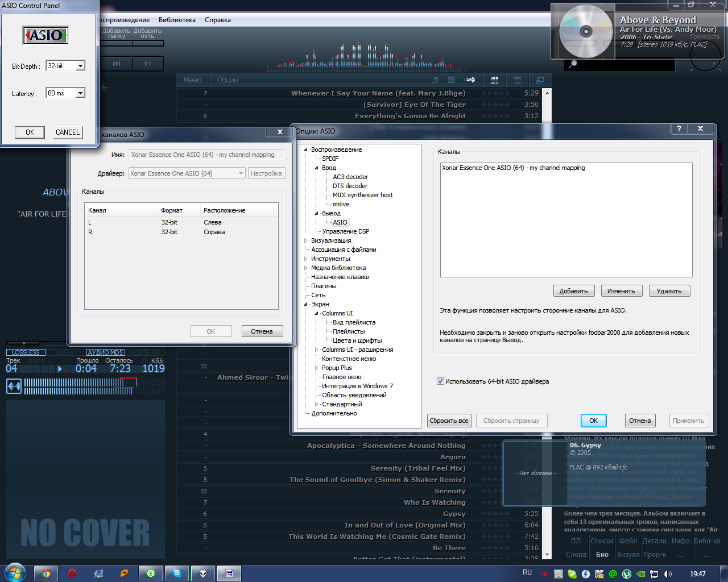This screenshot has height=582, width=728.
Task: Toggle the 64-bit ASIO drivers checkbox
Action: [x=440, y=381]
